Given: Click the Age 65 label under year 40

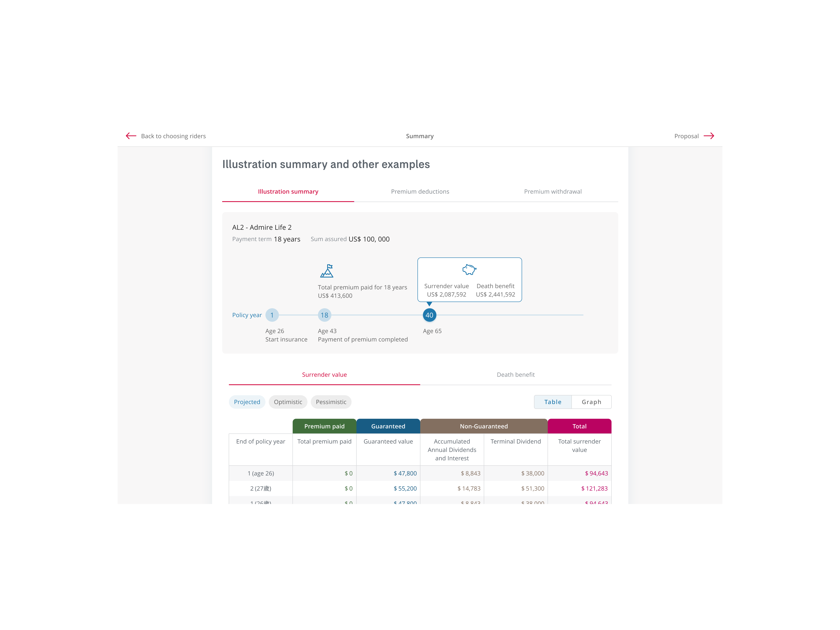Looking at the screenshot, I should coord(432,331).
